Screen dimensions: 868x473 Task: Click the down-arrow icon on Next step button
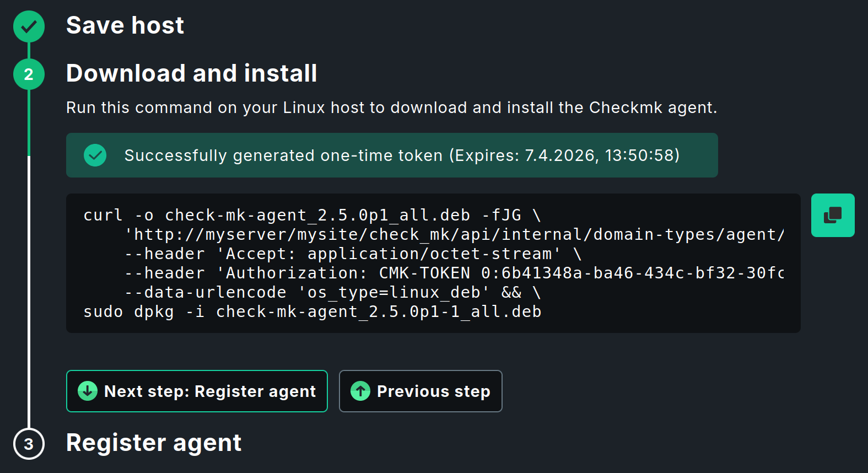pyautogui.click(x=88, y=391)
